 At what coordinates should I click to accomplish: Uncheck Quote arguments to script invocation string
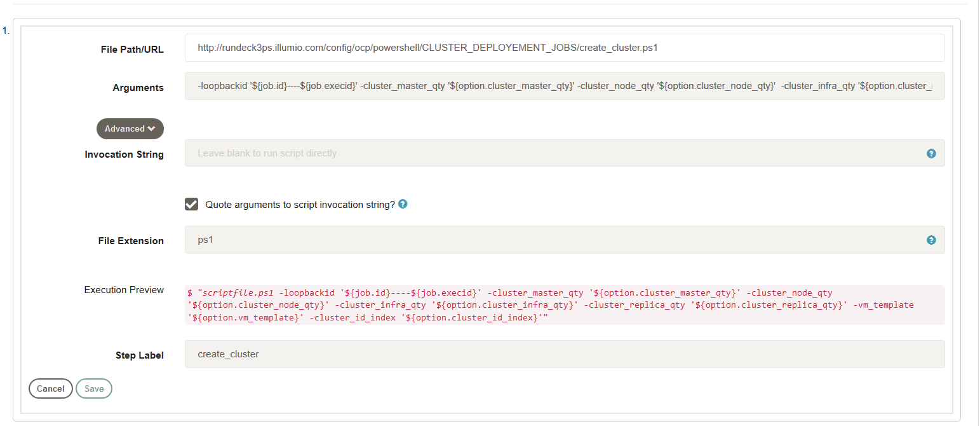click(191, 204)
